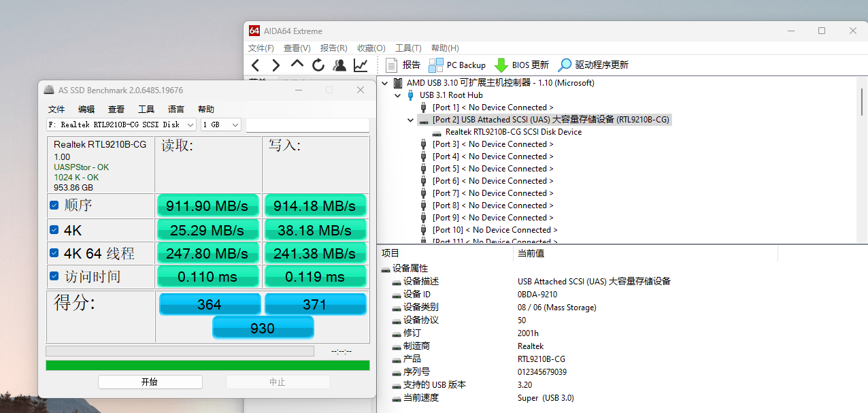The height and width of the screenshot is (413, 868).
Task: Select USB 3.1 Root Hub icon
Action: pos(410,95)
